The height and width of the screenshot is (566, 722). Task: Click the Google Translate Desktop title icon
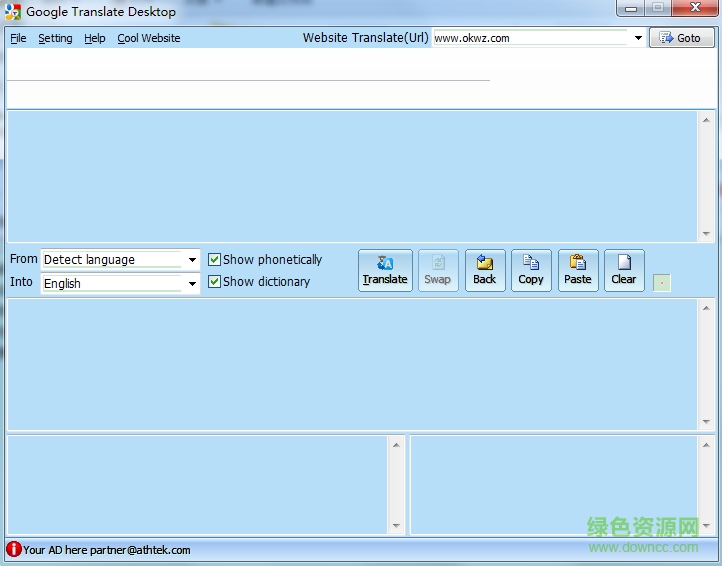click(13, 12)
